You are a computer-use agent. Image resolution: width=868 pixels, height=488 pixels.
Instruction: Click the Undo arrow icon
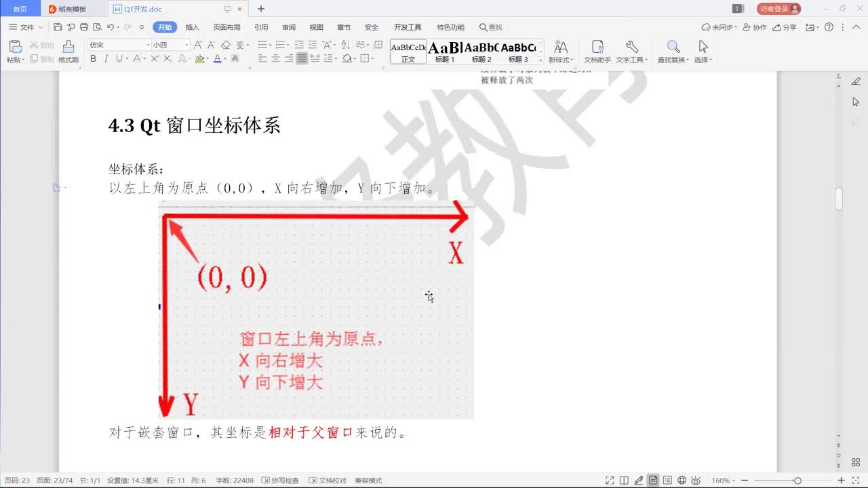pyautogui.click(x=111, y=27)
